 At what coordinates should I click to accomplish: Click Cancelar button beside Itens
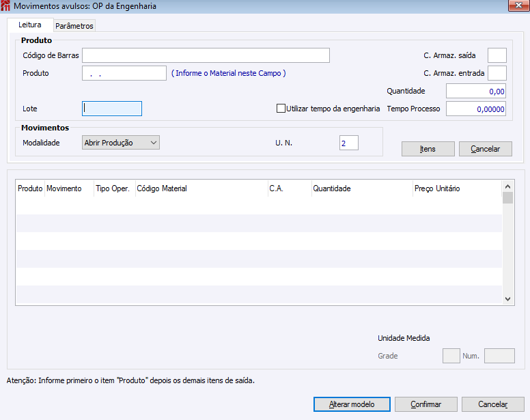point(486,149)
